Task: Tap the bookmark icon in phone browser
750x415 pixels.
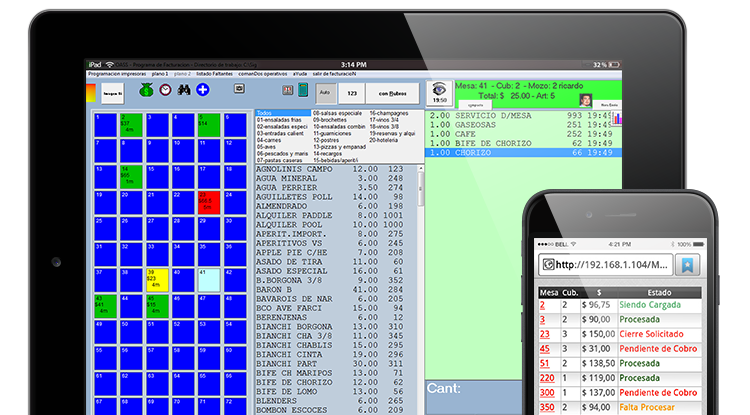Action: (x=687, y=265)
